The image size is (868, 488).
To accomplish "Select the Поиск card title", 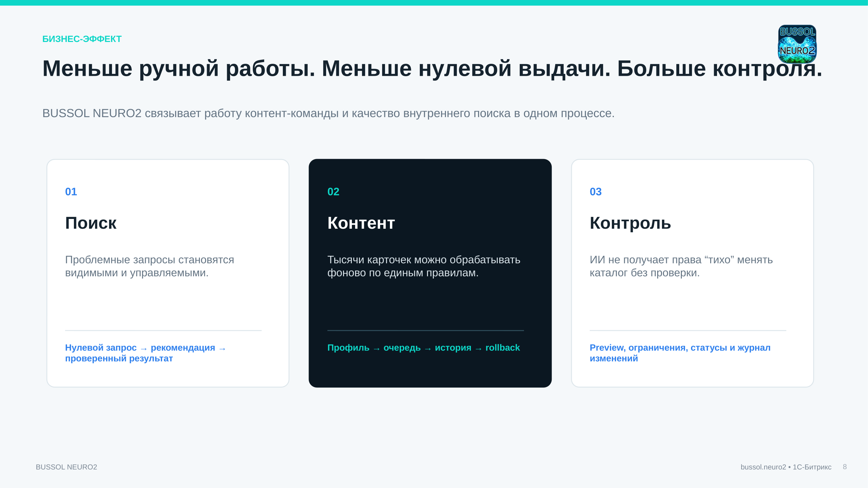I will pyautogui.click(x=91, y=223).
